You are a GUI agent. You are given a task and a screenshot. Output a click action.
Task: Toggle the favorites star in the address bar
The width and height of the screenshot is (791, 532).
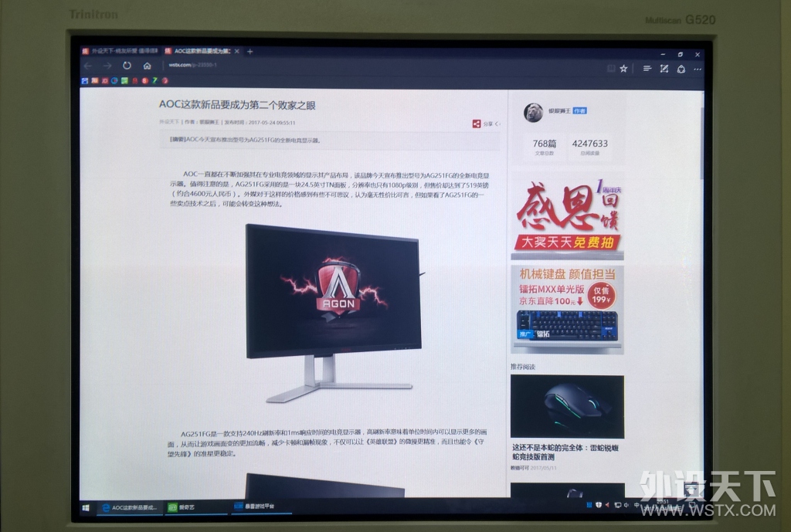(x=624, y=69)
